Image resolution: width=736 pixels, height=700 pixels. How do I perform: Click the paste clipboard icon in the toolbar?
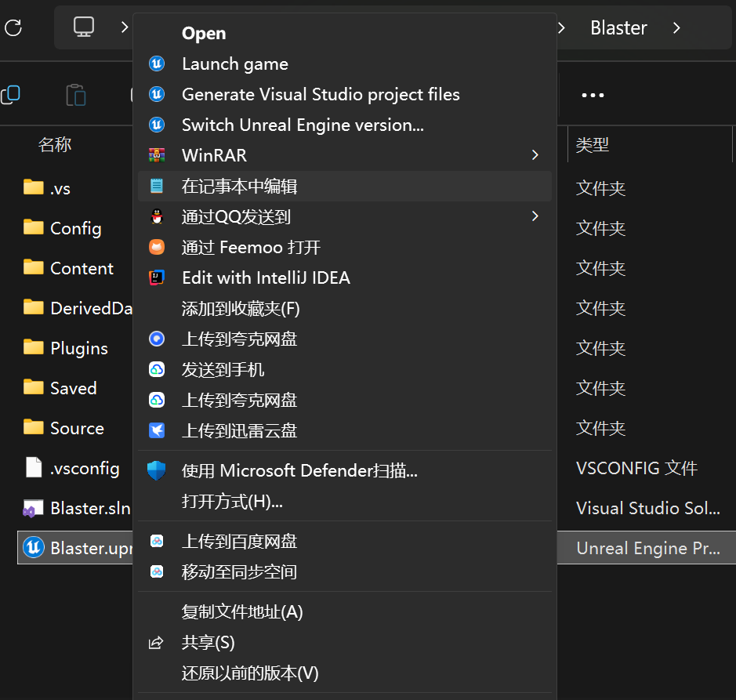tap(75, 95)
